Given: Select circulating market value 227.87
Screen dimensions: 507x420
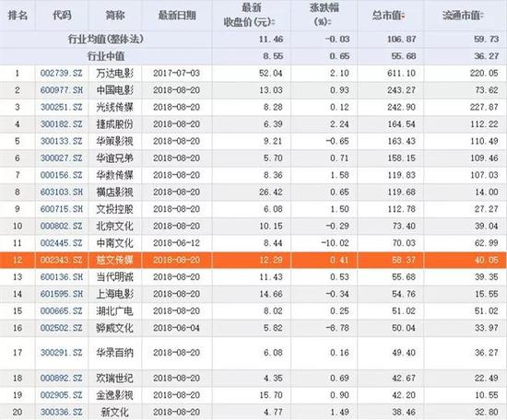Looking at the screenshot, I should tap(484, 107).
